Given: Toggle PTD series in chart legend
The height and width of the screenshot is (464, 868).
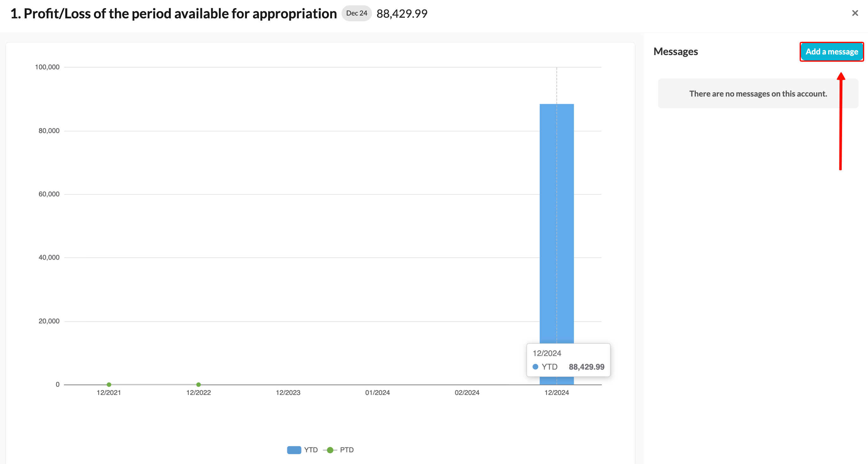Looking at the screenshot, I should pos(338,450).
